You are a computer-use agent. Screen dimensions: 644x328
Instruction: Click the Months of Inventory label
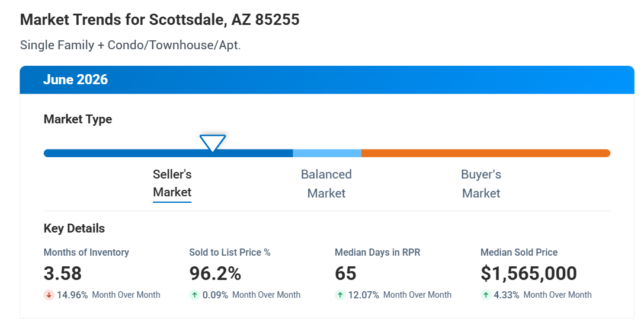point(86,252)
